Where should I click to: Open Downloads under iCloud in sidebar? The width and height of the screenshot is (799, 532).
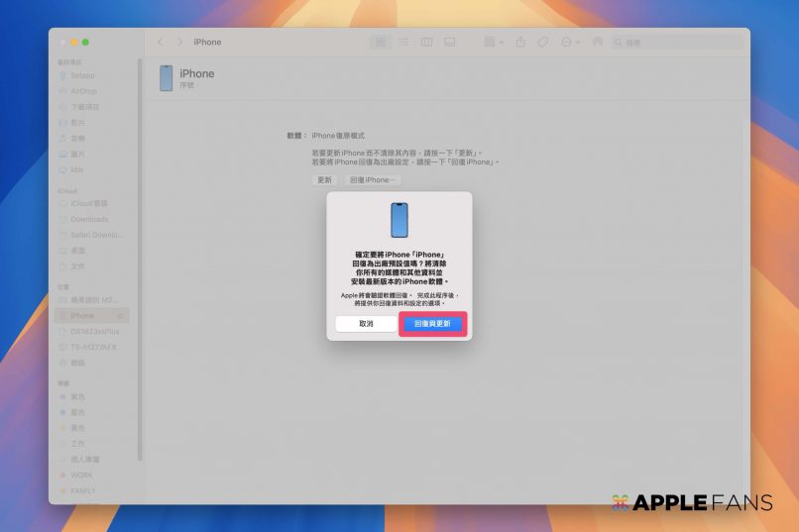(89, 219)
